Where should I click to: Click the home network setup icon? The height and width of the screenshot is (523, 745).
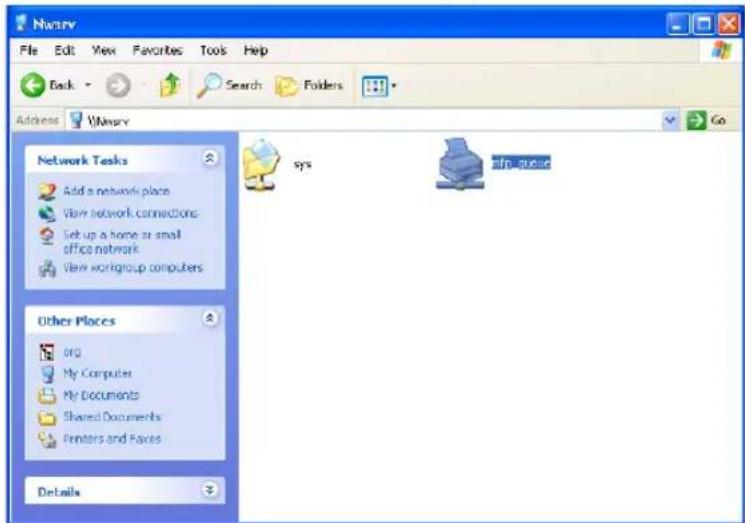pyautogui.click(x=47, y=236)
